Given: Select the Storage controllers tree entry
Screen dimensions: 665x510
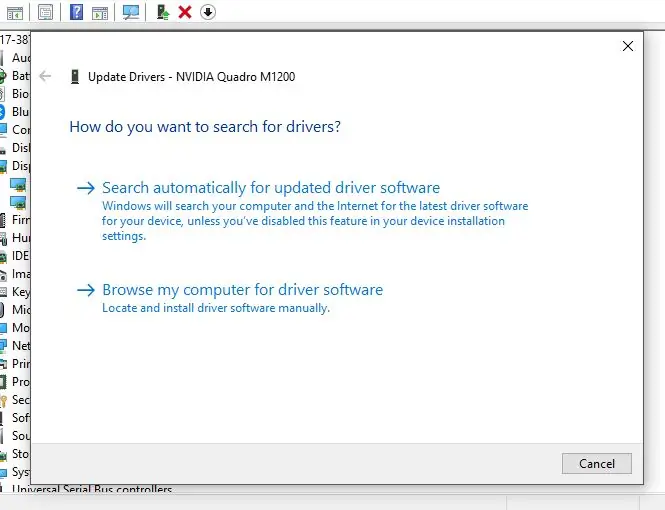Looking at the screenshot, I should pyautogui.click(x=21, y=454).
